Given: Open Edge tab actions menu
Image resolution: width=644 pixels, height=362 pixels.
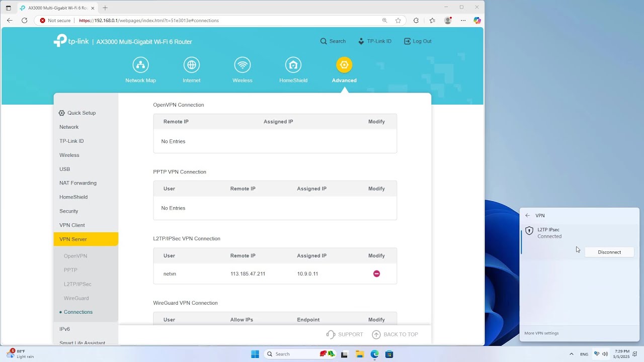Looking at the screenshot, I should [x=9, y=8].
